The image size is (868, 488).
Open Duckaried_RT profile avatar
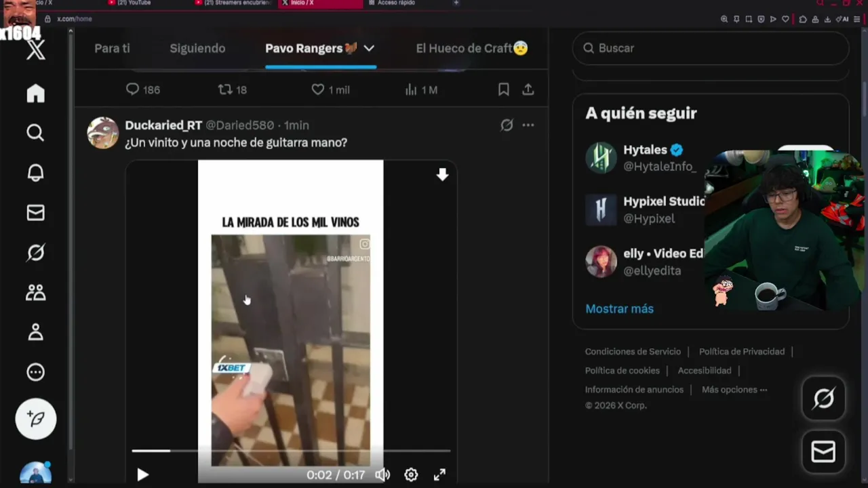(103, 133)
